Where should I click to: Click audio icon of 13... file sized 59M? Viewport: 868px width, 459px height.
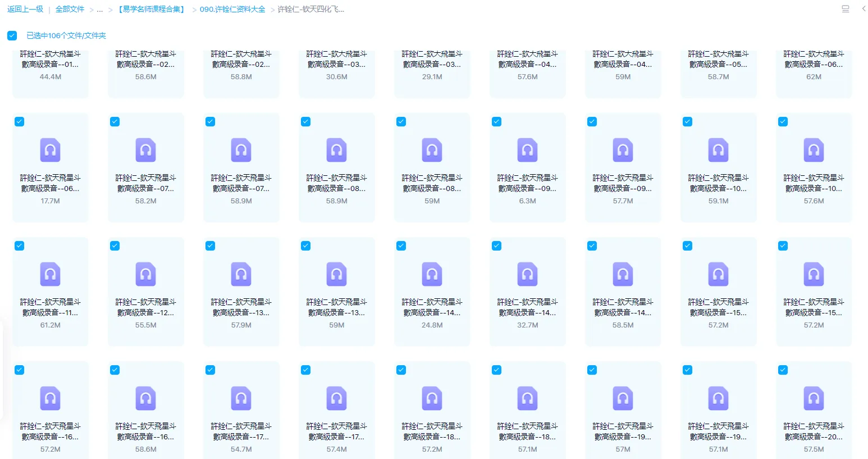tap(337, 274)
